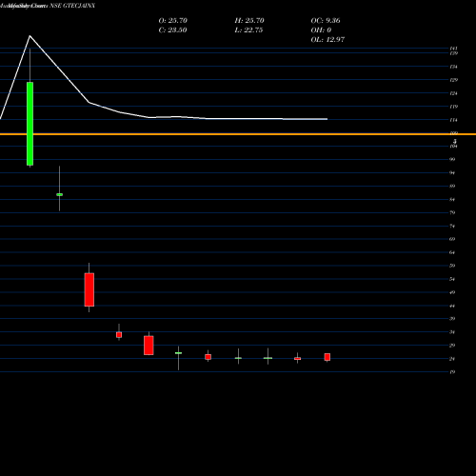
Task: Click the price axis label 69
Action: tap(452, 239)
